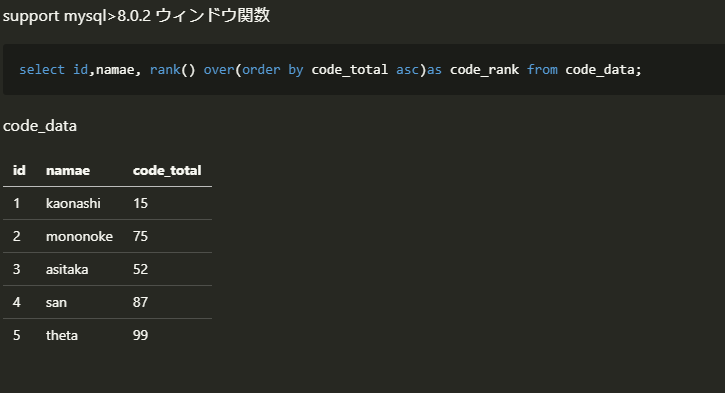Select the 'kaonashi' cell in the table

[73, 203]
